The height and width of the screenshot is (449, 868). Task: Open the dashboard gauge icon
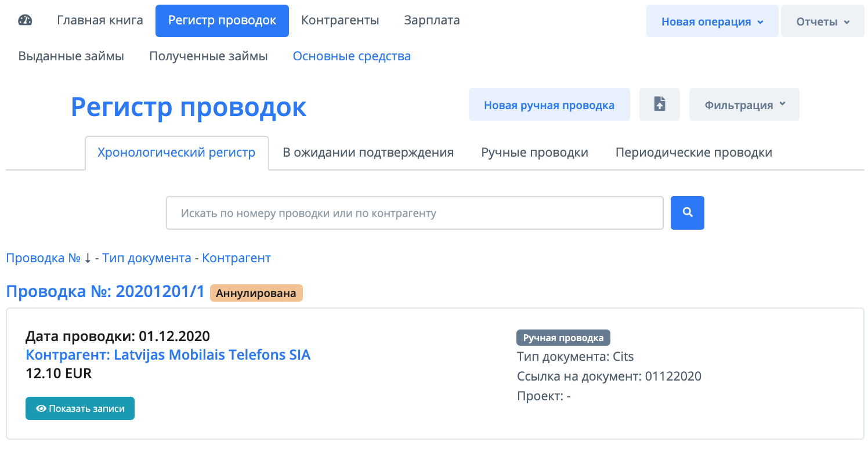click(25, 20)
